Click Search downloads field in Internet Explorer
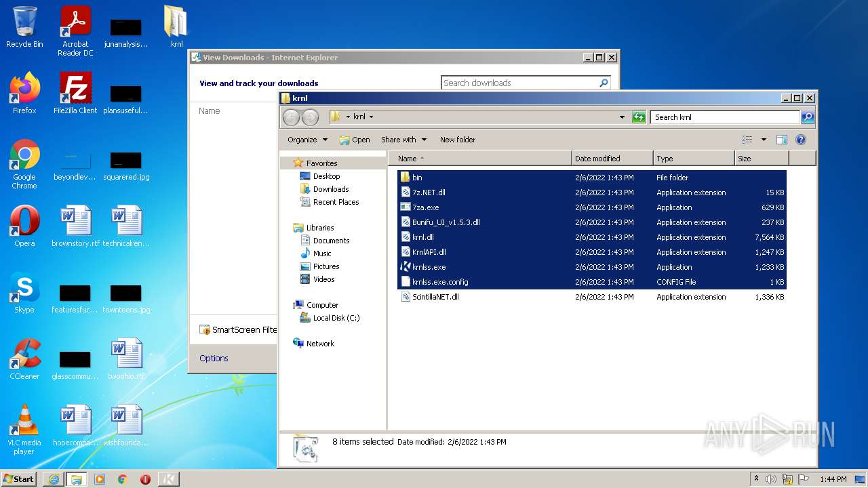Viewport: 868px width, 488px height. click(526, 83)
